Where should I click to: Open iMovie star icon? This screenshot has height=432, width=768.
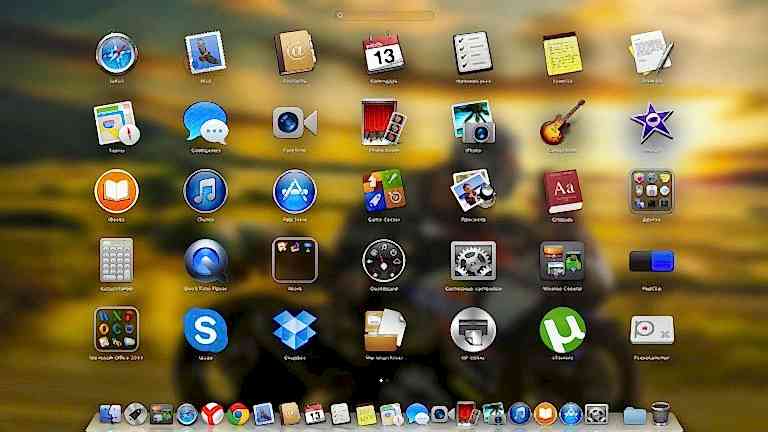point(651,122)
